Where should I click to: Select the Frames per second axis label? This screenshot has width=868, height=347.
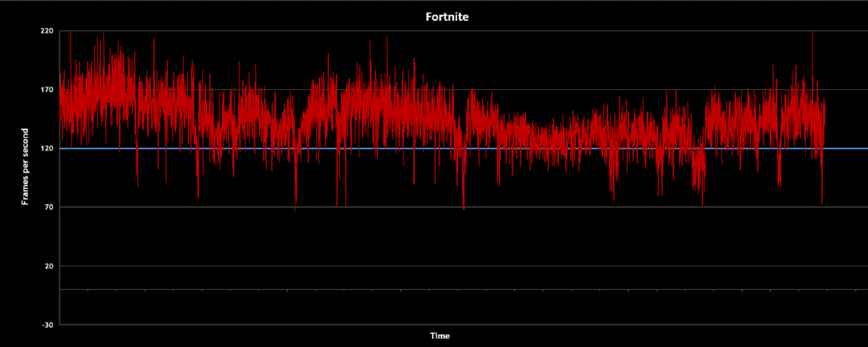pyautogui.click(x=25, y=167)
